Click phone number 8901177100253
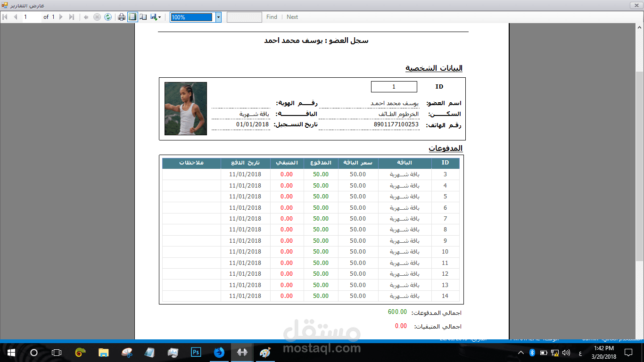Image resolution: width=644 pixels, height=362 pixels. [396, 124]
